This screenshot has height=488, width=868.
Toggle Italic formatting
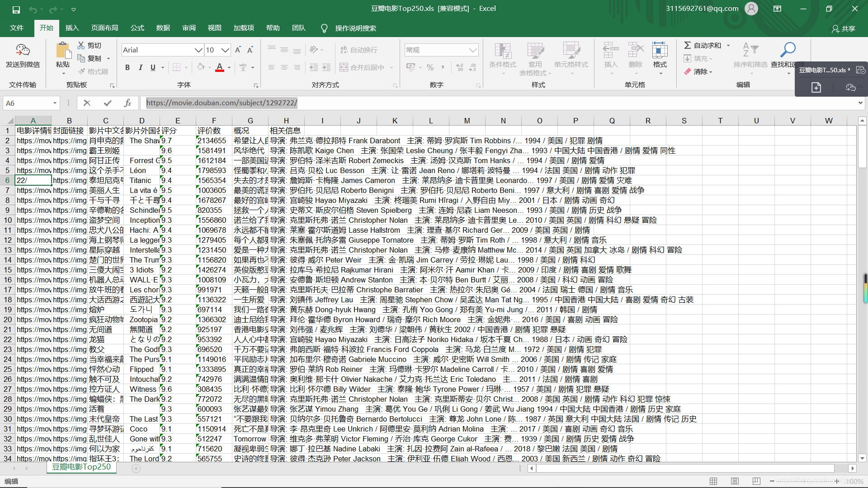pyautogui.click(x=140, y=67)
